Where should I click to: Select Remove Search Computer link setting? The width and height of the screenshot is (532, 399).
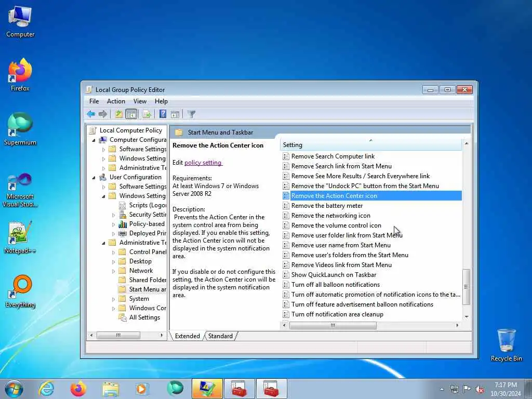(x=333, y=156)
